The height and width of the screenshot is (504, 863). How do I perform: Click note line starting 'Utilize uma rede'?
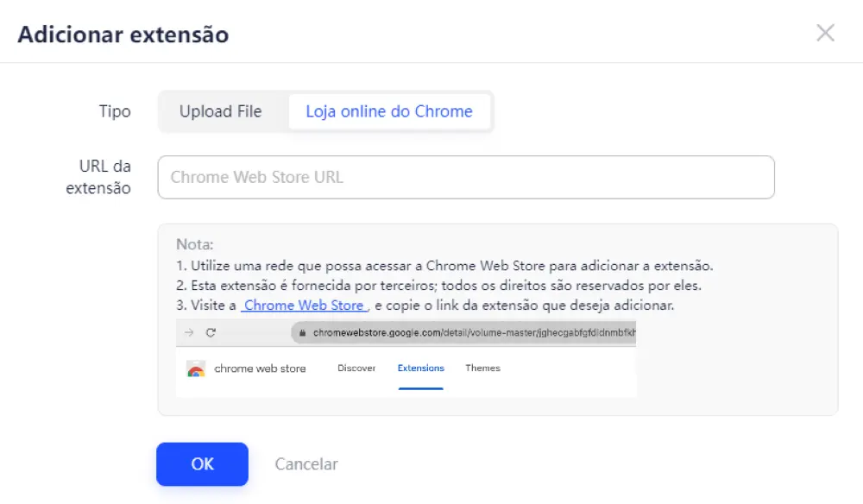tap(444, 266)
